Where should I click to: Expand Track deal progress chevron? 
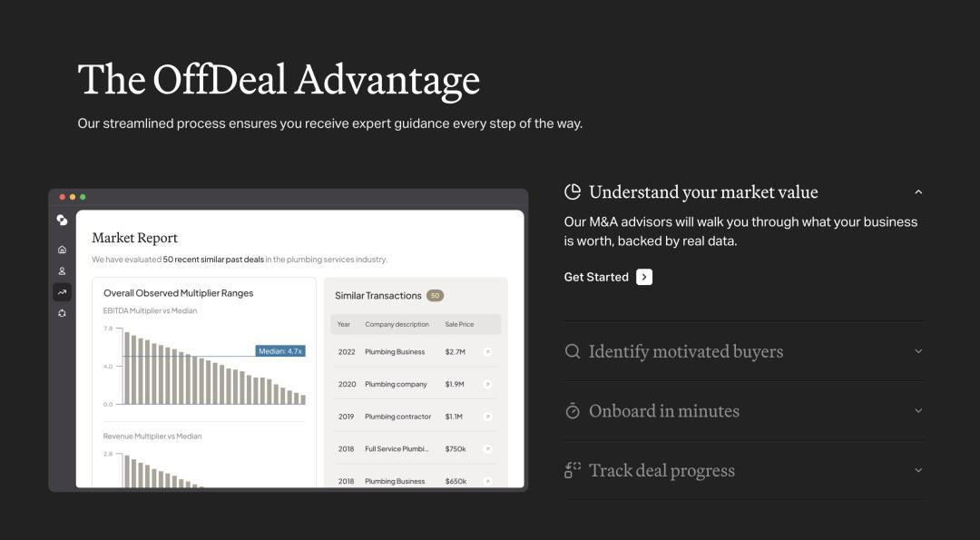918,470
